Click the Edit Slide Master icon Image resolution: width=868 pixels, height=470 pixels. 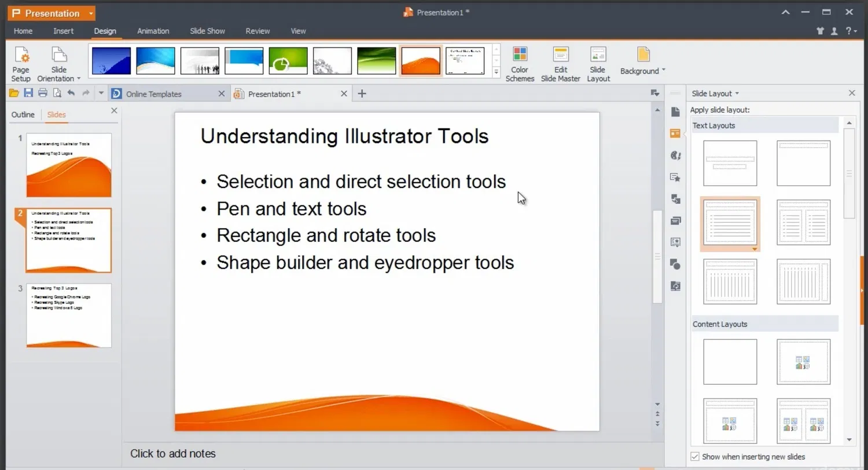coord(560,55)
